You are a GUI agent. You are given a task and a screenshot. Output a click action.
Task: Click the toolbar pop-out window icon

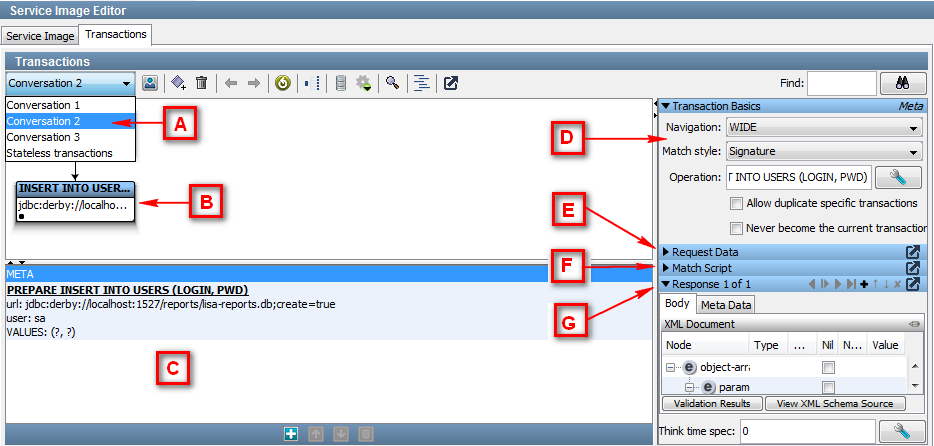point(451,83)
